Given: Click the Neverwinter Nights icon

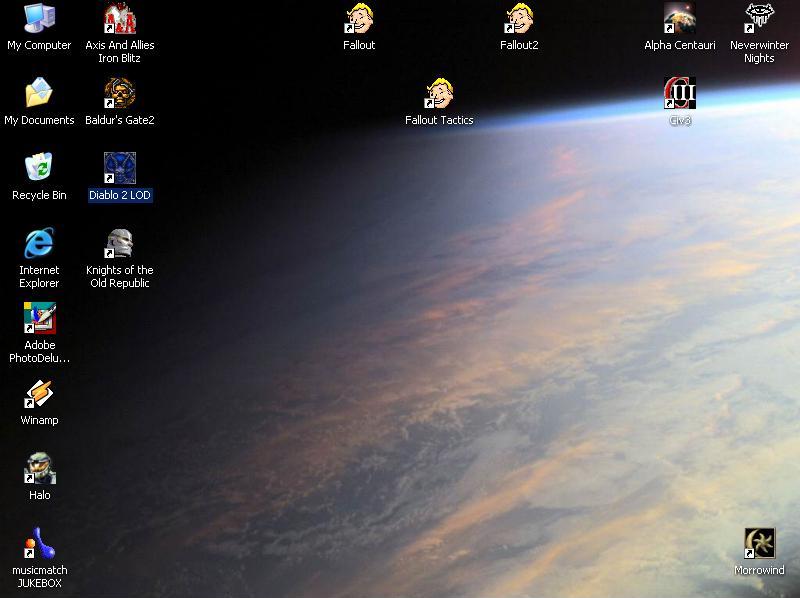Looking at the screenshot, I should [760, 19].
